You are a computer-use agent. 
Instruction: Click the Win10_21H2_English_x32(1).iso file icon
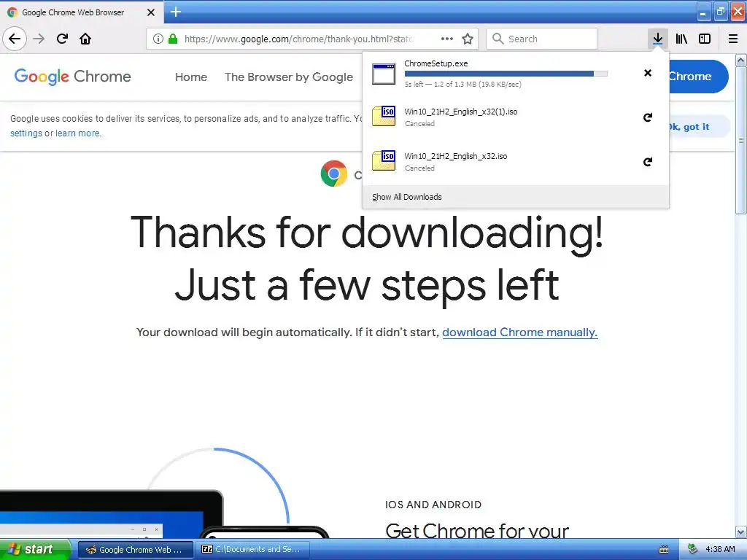384,117
